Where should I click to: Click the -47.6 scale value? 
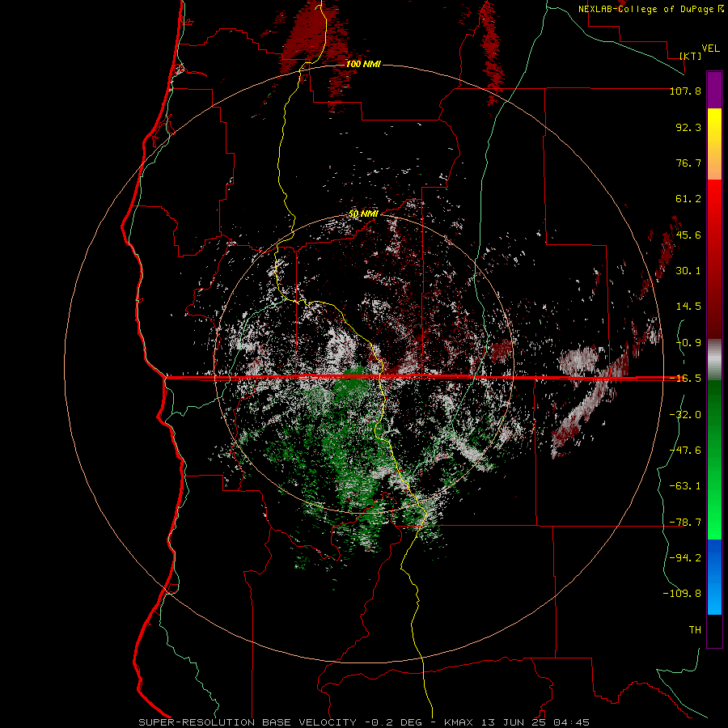click(x=685, y=450)
